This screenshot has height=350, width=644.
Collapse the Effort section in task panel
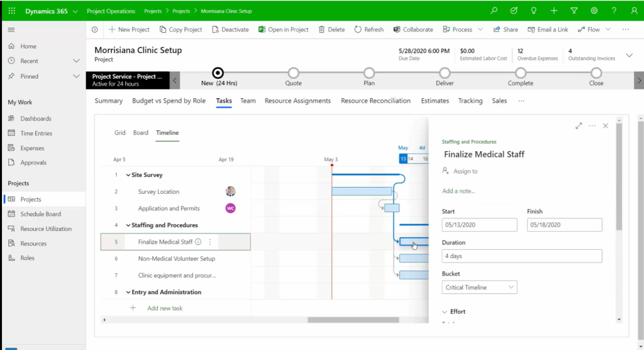(445, 312)
